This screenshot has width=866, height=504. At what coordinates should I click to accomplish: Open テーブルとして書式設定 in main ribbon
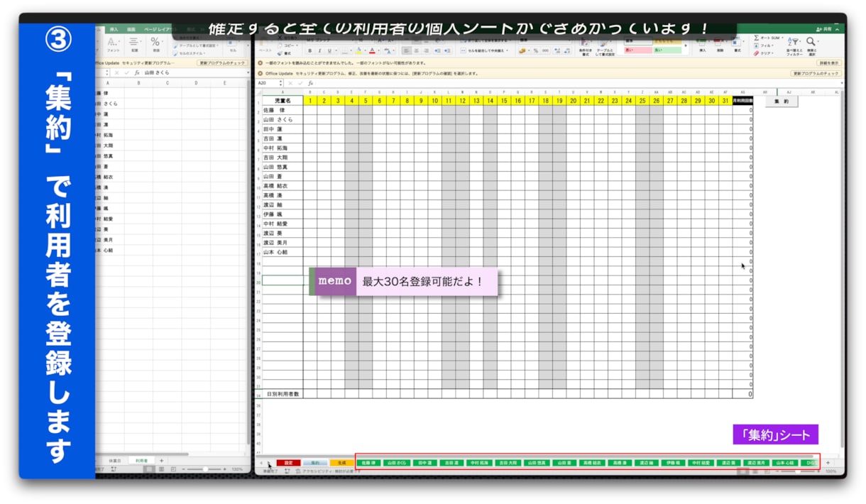click(x=605, y=48)
